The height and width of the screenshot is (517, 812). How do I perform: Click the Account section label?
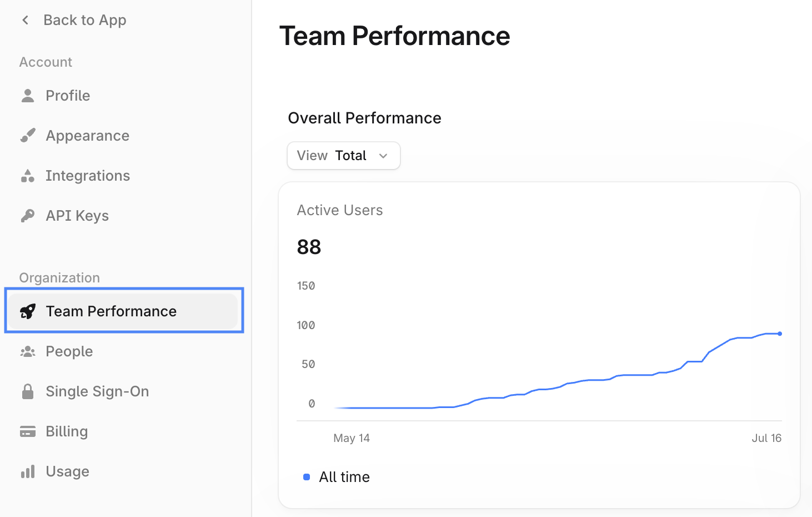pos(46,62)
